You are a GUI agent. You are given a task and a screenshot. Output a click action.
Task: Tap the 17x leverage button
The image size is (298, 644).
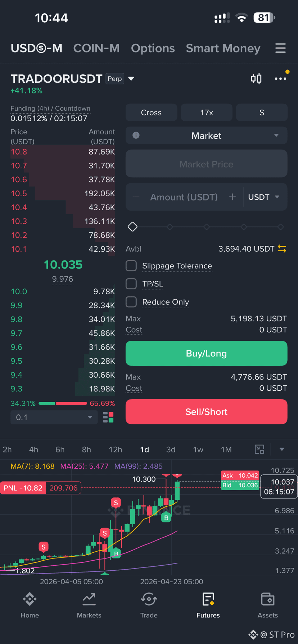[207, 112]
